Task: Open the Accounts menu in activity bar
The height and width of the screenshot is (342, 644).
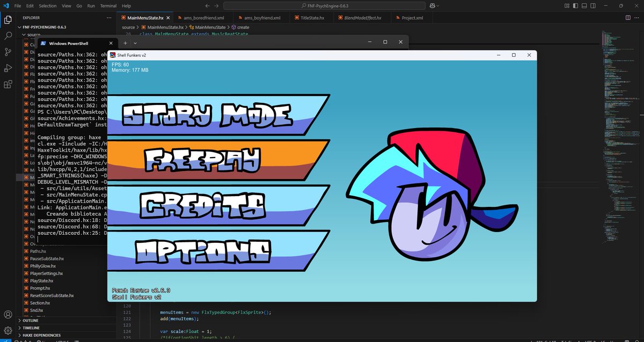Action: click(8, 315)
